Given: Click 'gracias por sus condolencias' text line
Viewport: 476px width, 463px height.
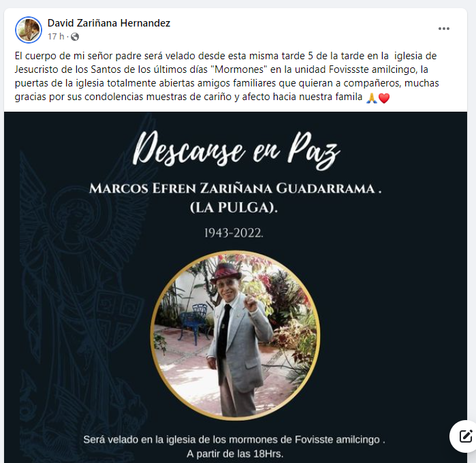Looking at the screenshot, I should click(79, 97).
